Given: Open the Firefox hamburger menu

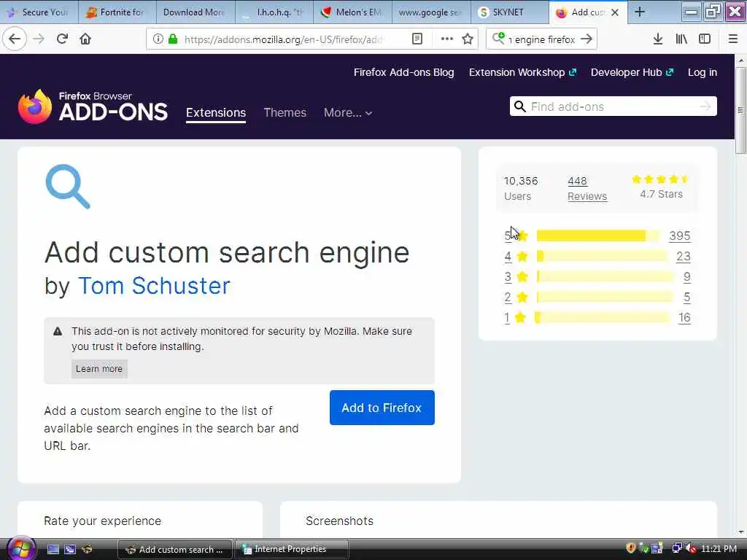Looking at the screenshot, I should tap(732, 39).
